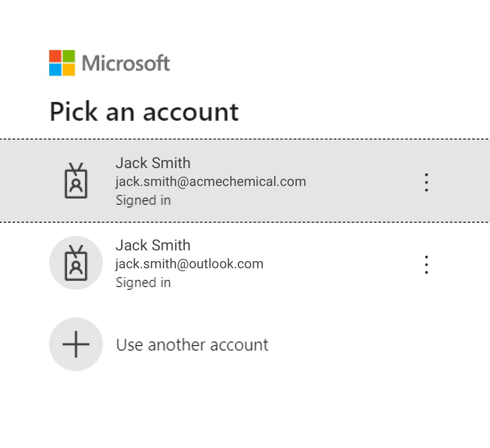
Task: Click the Microsoft four-square logo
Action: point(62,63)
